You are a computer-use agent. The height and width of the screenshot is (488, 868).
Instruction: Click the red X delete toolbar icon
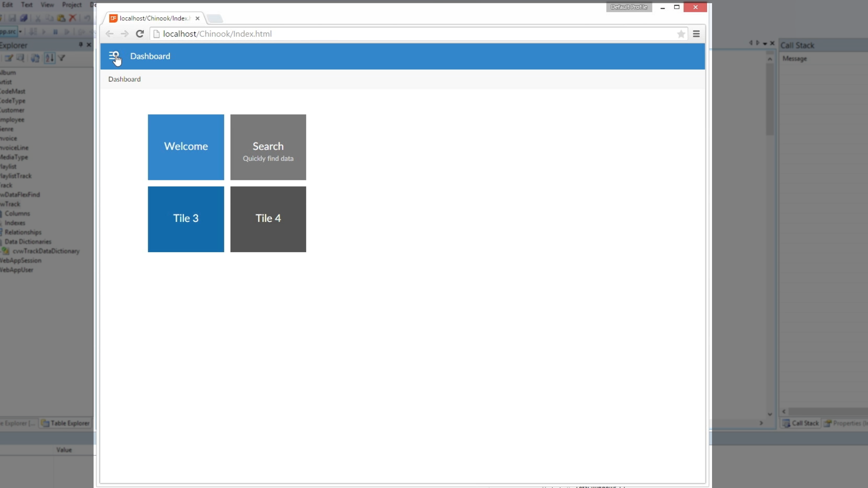click(72, 18)
